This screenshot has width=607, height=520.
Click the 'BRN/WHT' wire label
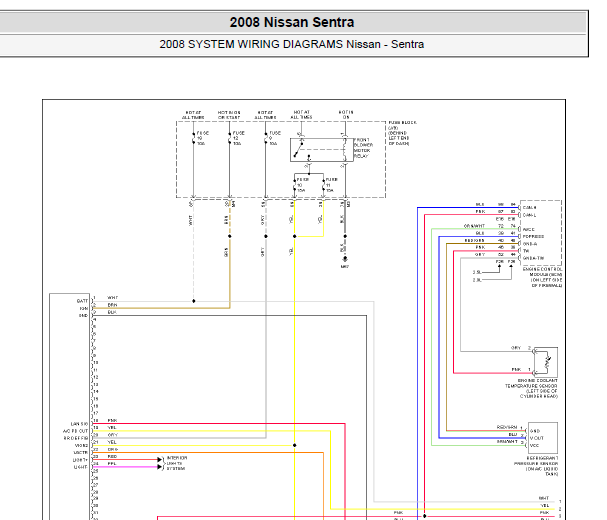[x=507, y=441]
